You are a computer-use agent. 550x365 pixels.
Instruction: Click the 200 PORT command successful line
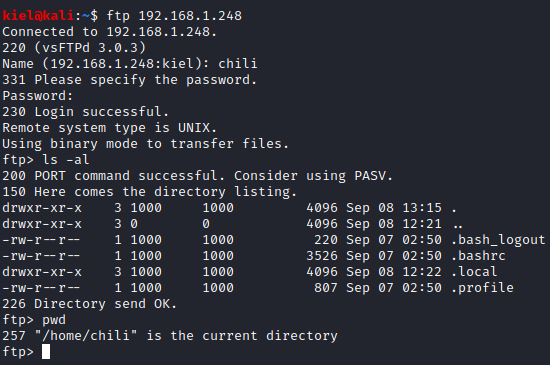(197, 176)
